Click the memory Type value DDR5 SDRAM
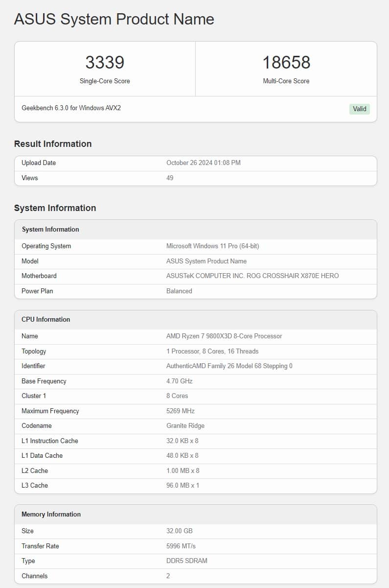 [187, 561]
